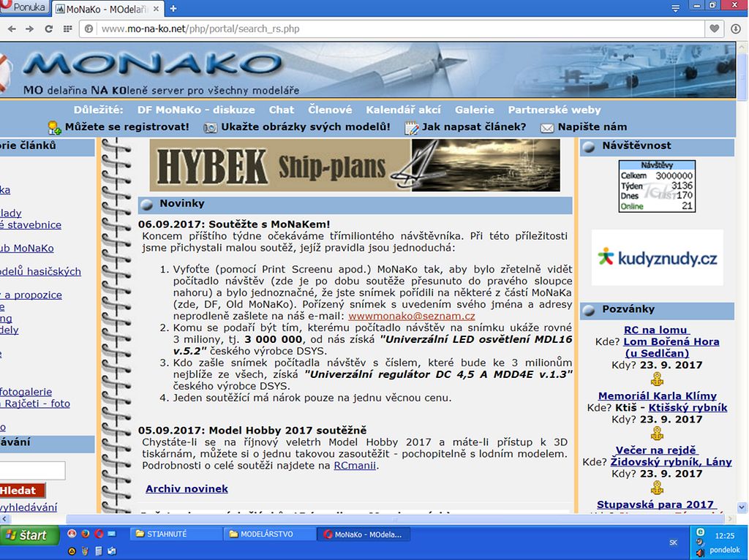The height and width of the screenshot is (560, 749).
Task: Open the tab menu stacked-lines icon
Action: [x=677, y=8]
